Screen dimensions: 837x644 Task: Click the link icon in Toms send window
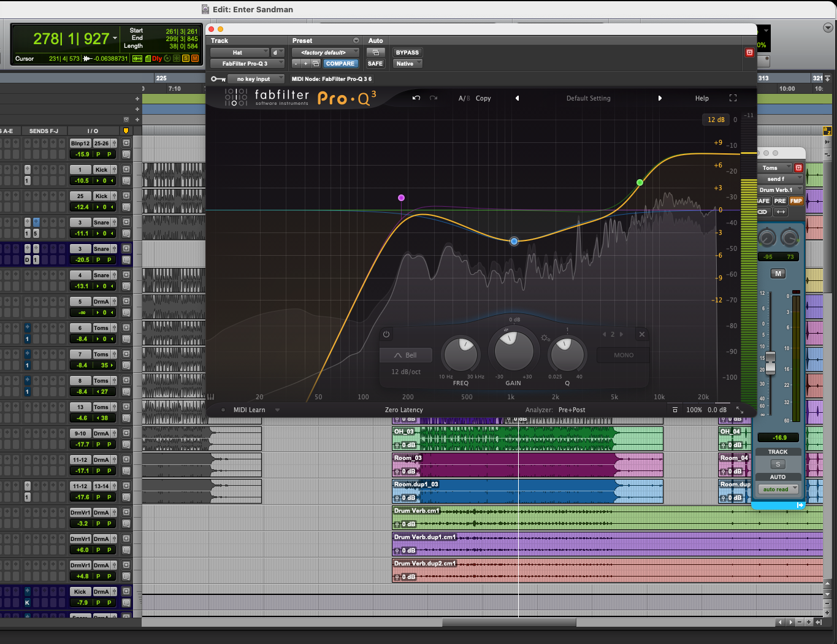[x=762, y=212]
